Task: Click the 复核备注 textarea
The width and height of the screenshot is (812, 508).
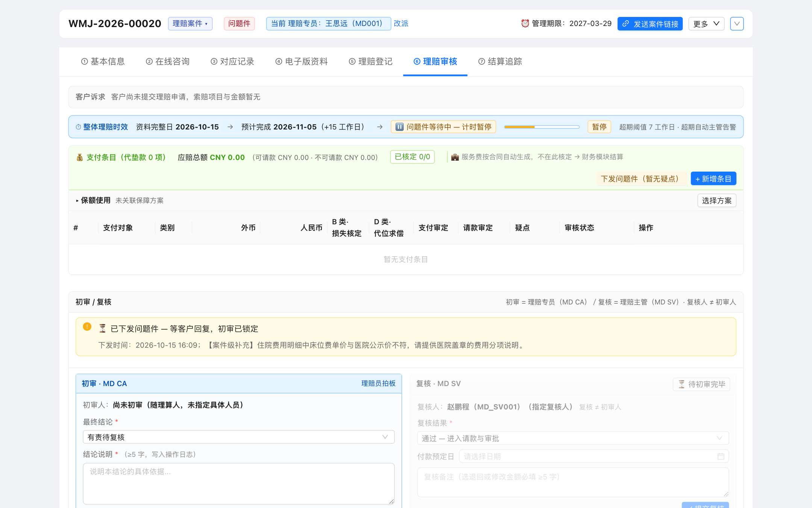Action: pyautogui.click(x=573, y=482)
